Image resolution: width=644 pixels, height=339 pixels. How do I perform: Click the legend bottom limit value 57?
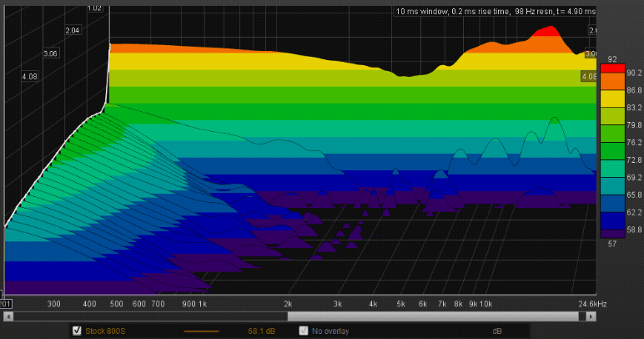[612, 244]
